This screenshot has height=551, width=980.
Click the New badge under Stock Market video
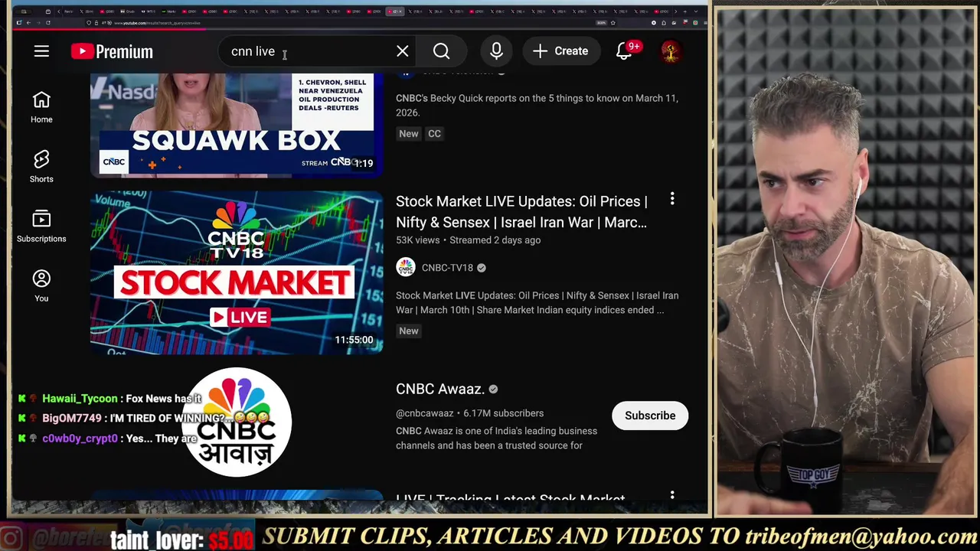click(409, 331)
